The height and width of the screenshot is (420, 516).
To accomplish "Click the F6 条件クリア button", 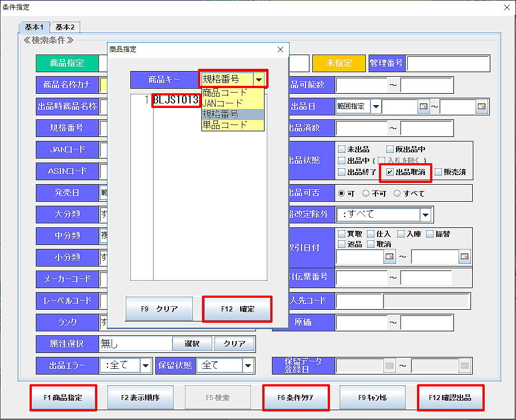I will [295, 398].
